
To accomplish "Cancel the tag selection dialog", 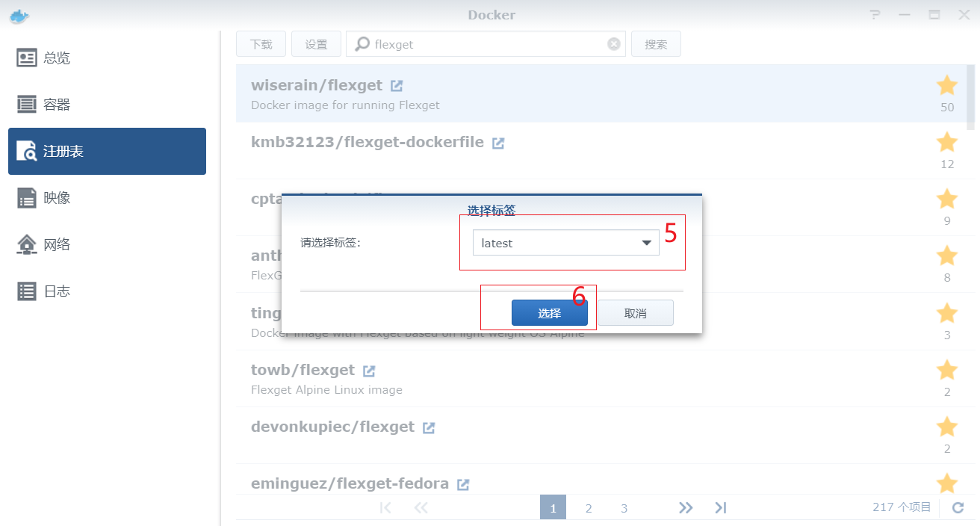I will pyautogui.click(x=636, y=312).
